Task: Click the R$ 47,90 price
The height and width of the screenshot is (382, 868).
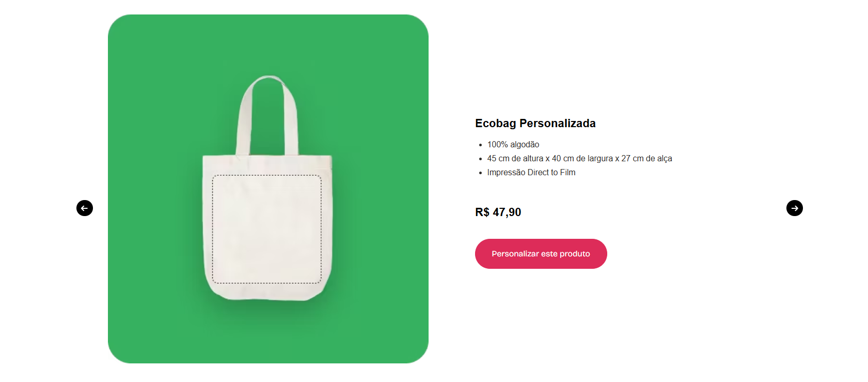Action: tap(498, 212)
